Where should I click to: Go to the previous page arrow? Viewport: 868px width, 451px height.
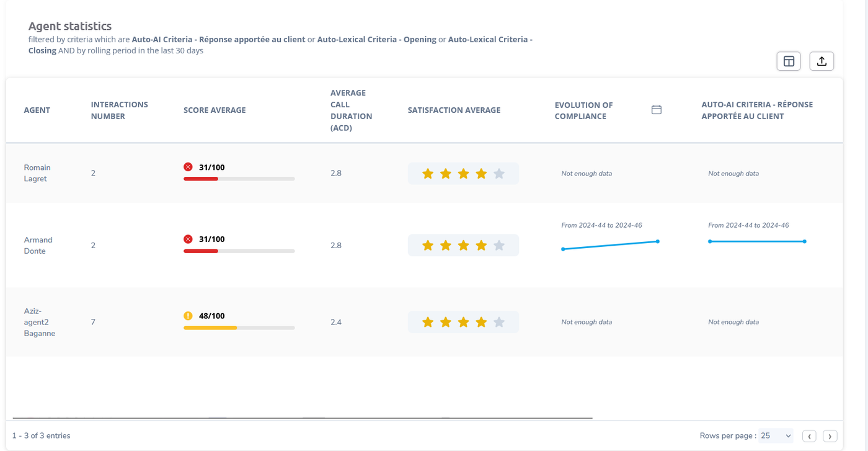809,436
